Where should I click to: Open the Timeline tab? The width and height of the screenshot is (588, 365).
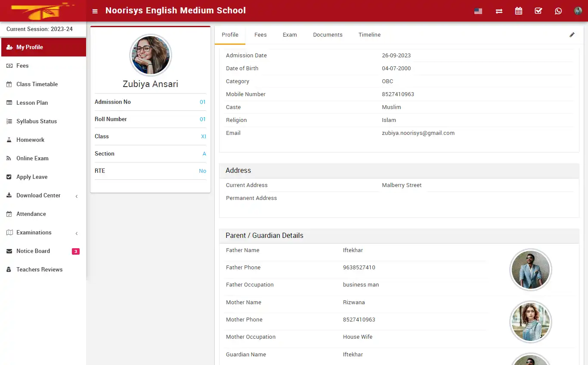point(369,34)
